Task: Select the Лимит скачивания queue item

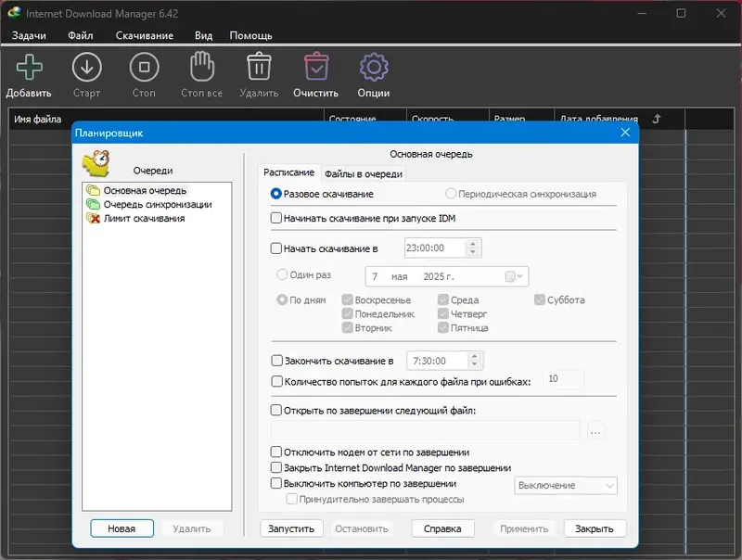Action: (x=145, y=219)
